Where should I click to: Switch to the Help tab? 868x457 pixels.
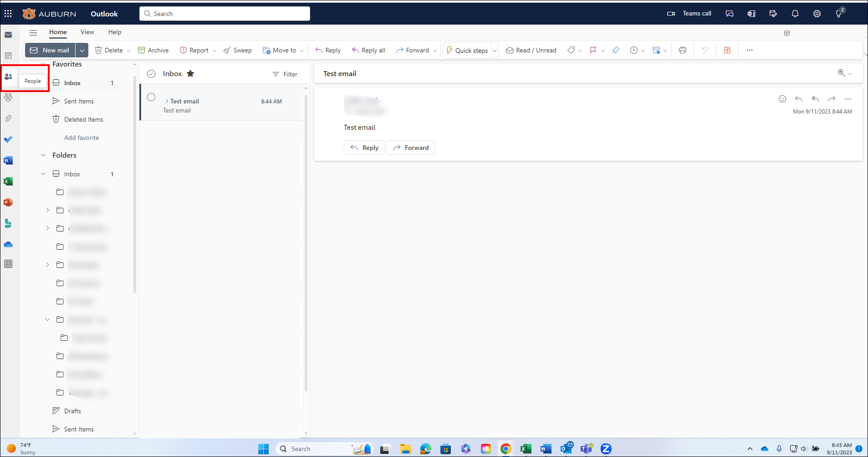tap(115, 32)
